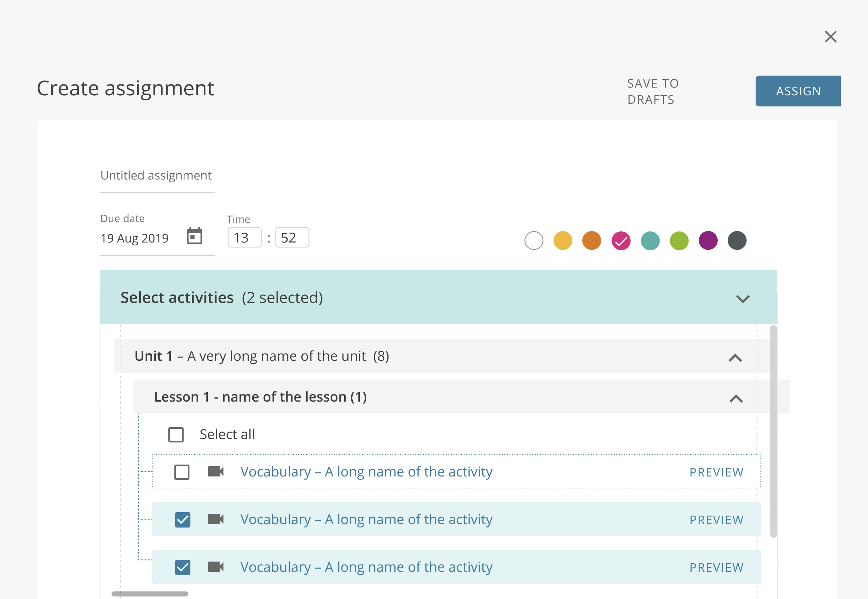Screen dimensions: 868x599
Task: Click the Untitled assignment name field
Action: pyautogui.click(x=157, y=176)
